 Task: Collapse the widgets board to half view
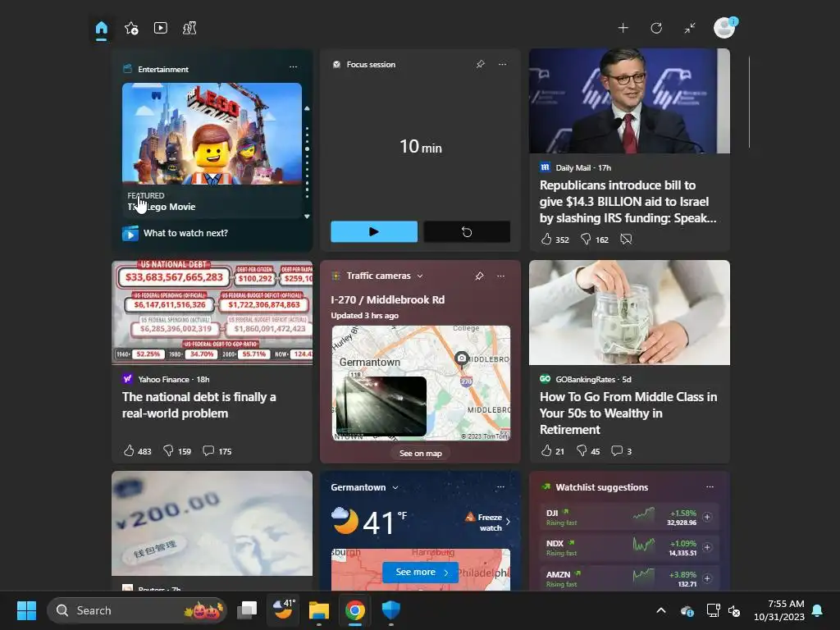click(690, 28)
